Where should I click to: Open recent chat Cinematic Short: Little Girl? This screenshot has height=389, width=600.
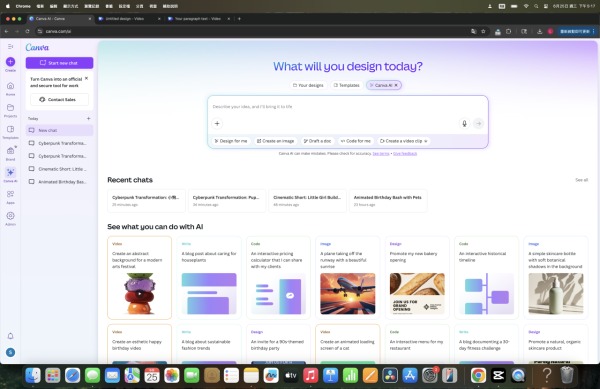[x=307, y=201]
